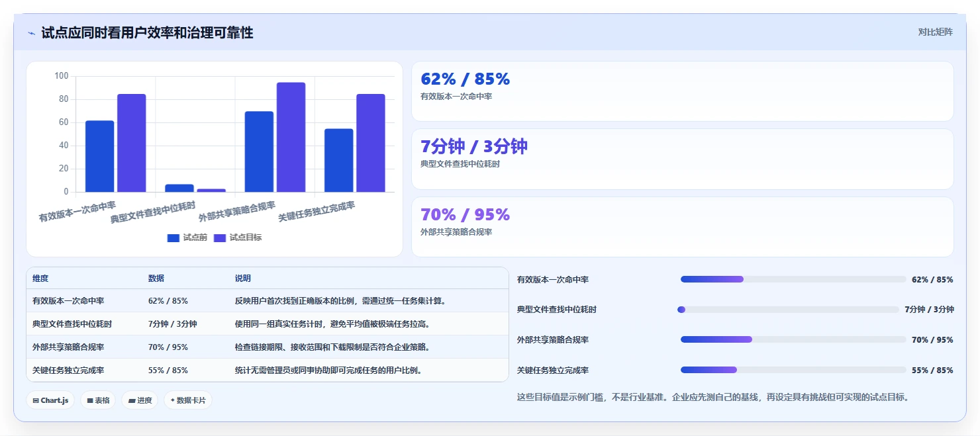Click the table cell 关键任务独立完成率
Screen dimensions: 980x436
point(68,371)
